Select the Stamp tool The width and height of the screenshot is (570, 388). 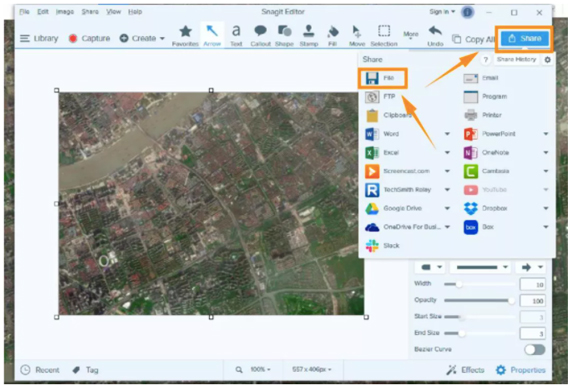click(309, 36)
